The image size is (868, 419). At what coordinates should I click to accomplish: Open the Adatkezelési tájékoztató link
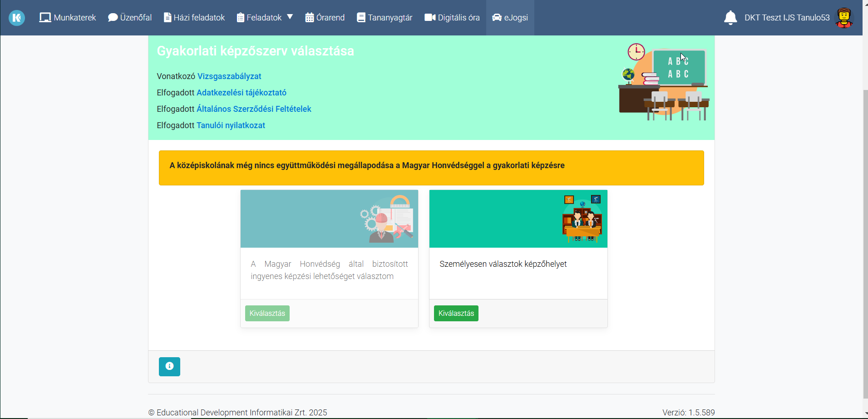click(242, 93)
